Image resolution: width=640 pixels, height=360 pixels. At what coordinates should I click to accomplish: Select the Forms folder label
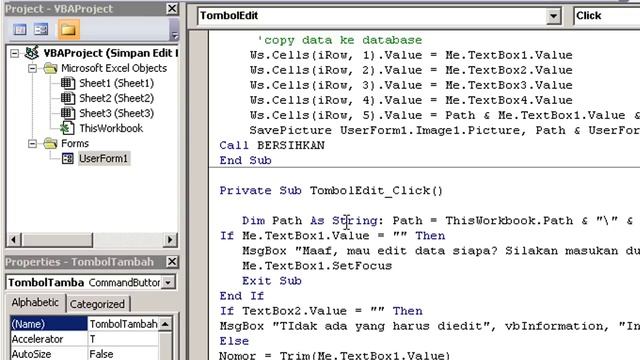(x=75, y=144)
